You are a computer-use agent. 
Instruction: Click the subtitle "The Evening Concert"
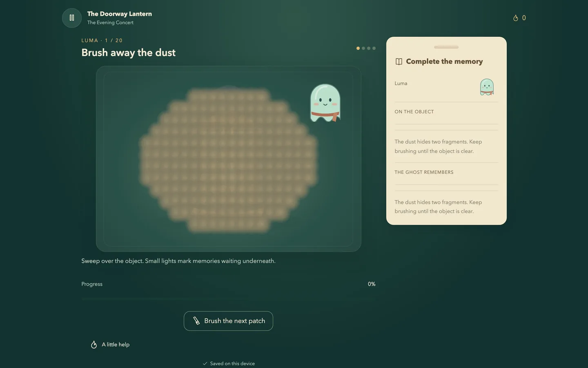click(x=110, y=23)
